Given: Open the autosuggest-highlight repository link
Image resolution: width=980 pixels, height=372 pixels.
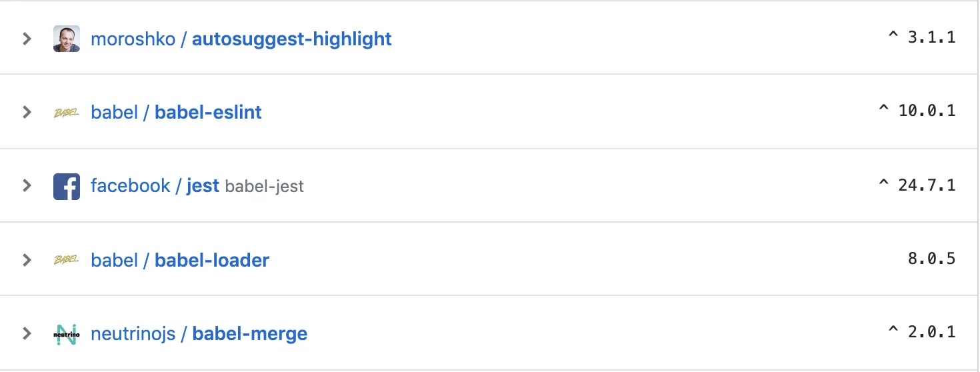Looking at the screenshot, I should (x=291, y=39).
